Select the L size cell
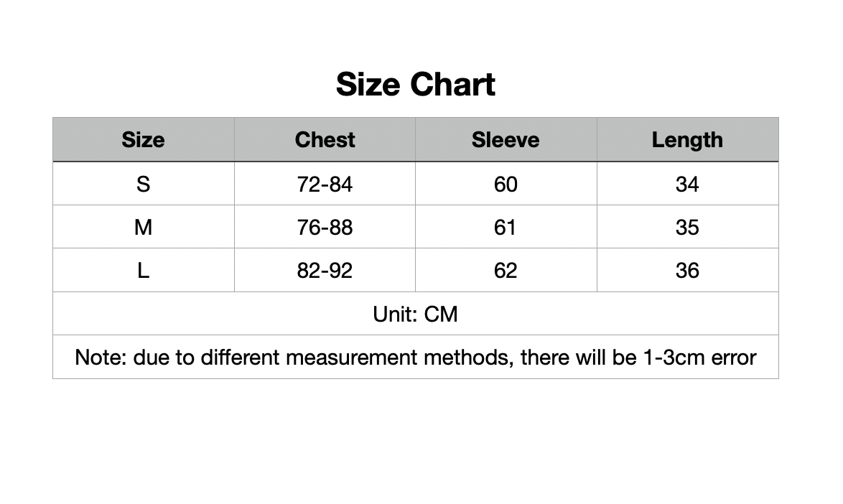Screen dimensions: 843x504 point(143,271)
